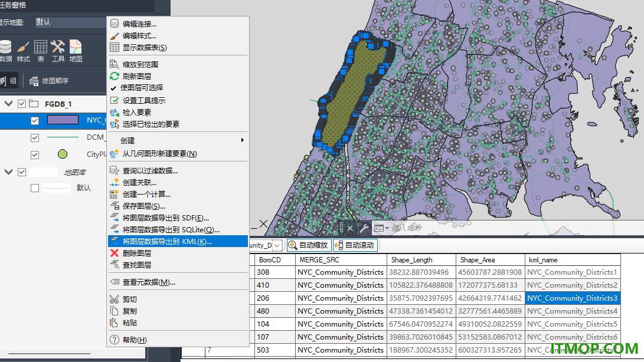This screenshot has height=362, width=644.
Task: Select 将图层数据导出到 KML(K)
Action: coord(178,241)
